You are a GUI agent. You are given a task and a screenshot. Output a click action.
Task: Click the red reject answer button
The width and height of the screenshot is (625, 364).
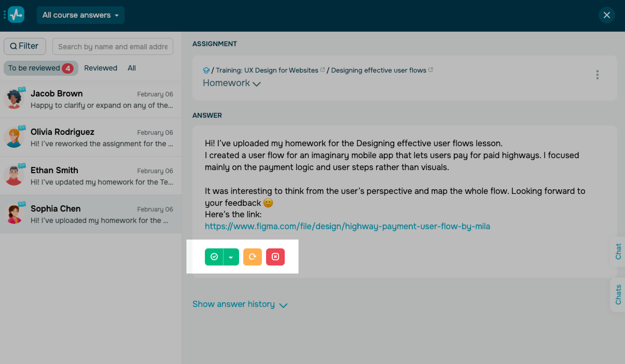coord(275,257)
